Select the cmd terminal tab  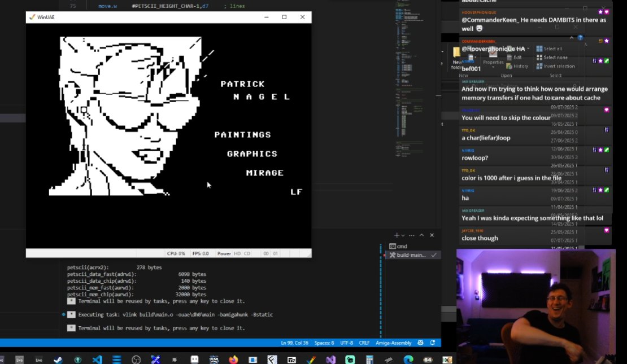413,246
